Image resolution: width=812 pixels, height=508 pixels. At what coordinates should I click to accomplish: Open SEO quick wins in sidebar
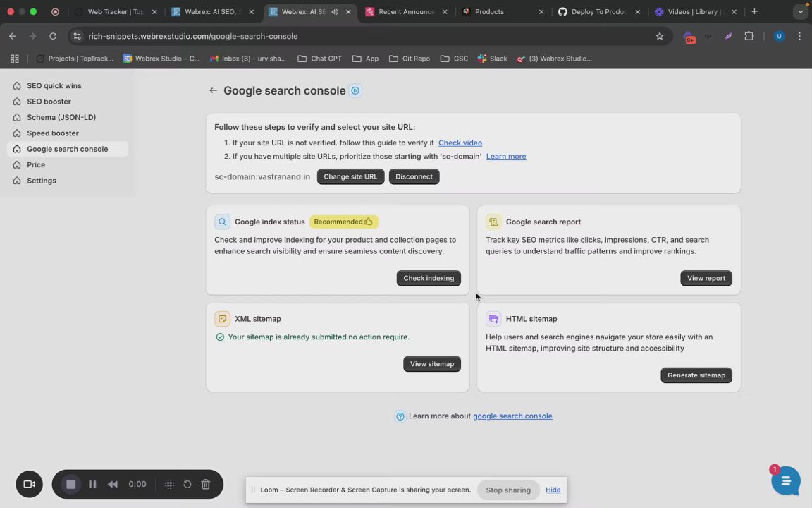coord(68,85)
